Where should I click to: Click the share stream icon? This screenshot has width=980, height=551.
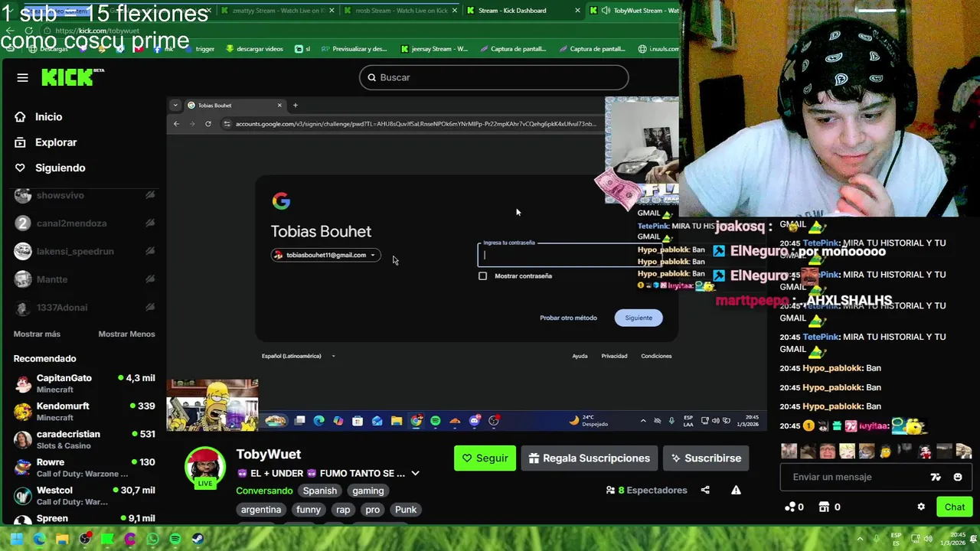(705, 491)
